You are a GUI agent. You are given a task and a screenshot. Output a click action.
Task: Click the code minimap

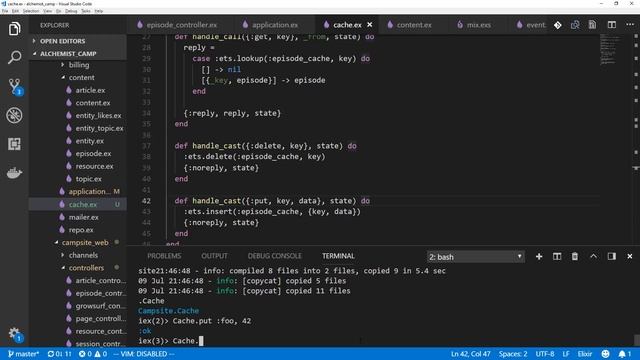point(611,50)
